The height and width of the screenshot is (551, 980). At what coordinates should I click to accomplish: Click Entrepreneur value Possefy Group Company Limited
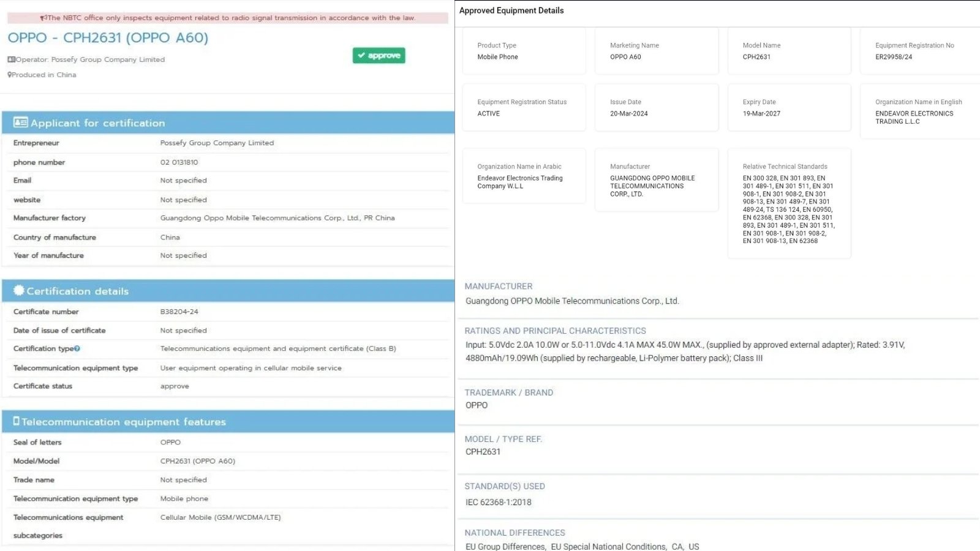pos(217,143)
